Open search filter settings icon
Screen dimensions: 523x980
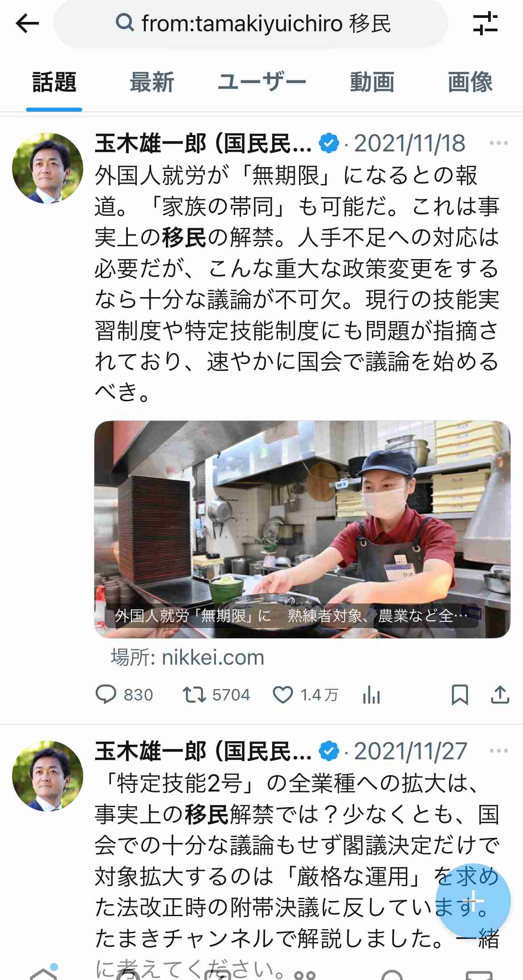(485, 23)
